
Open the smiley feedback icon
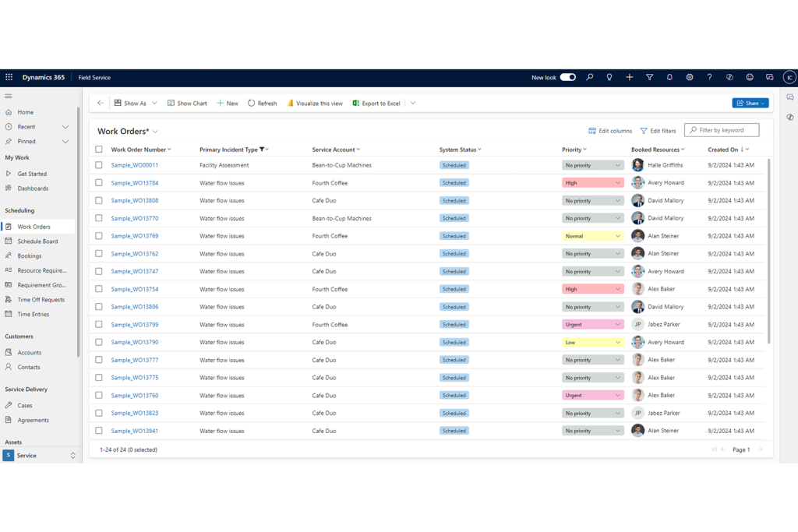pyautogui.click(x=750, y=77)
